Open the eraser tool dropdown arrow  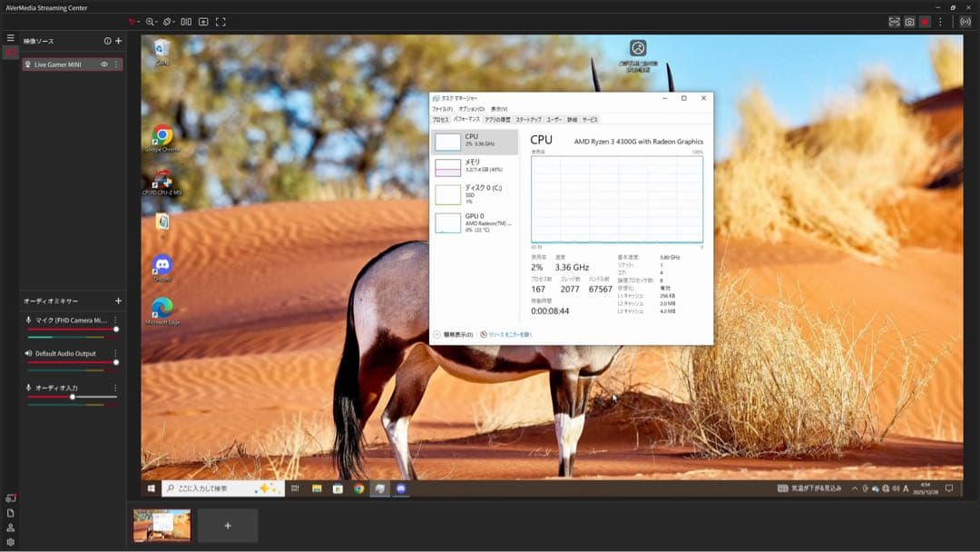tap(174, 22)
